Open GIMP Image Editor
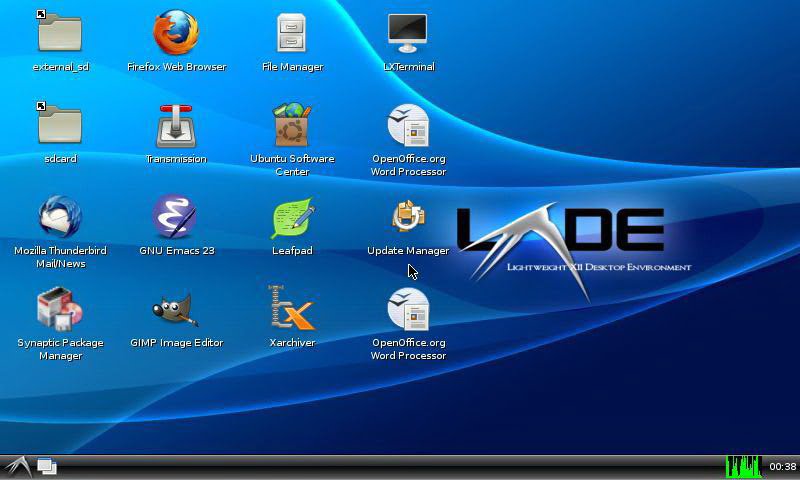This screenshot has height=480, width=800. pos(175,310)
